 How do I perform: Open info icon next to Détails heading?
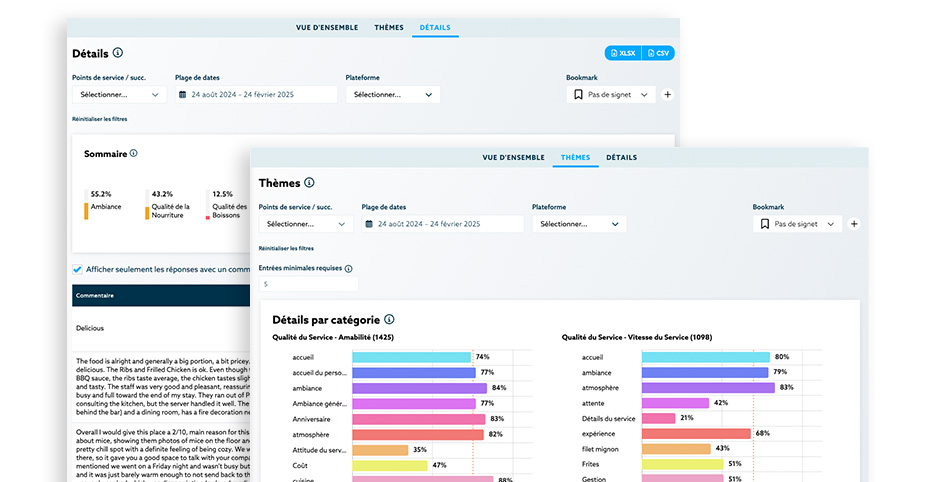click(x=118, y=53)
